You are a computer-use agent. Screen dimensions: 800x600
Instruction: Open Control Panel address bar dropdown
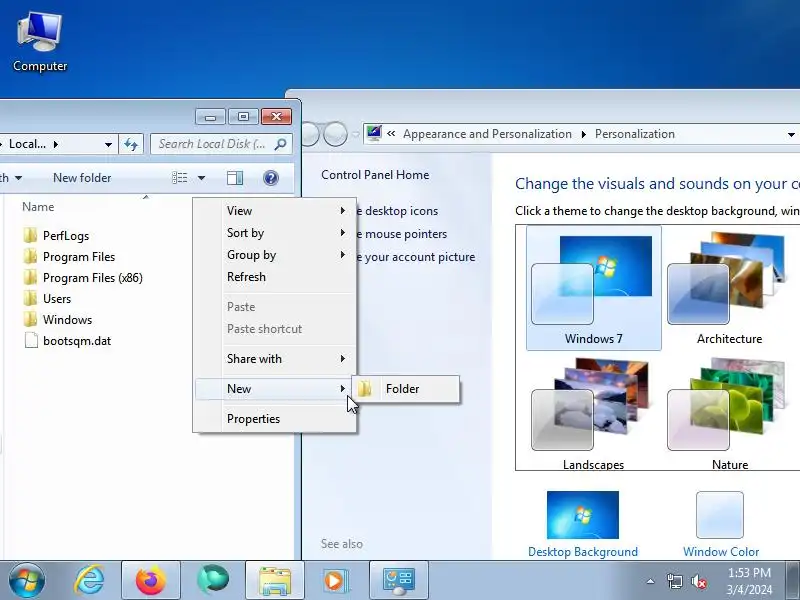click(x=791, y=135)
